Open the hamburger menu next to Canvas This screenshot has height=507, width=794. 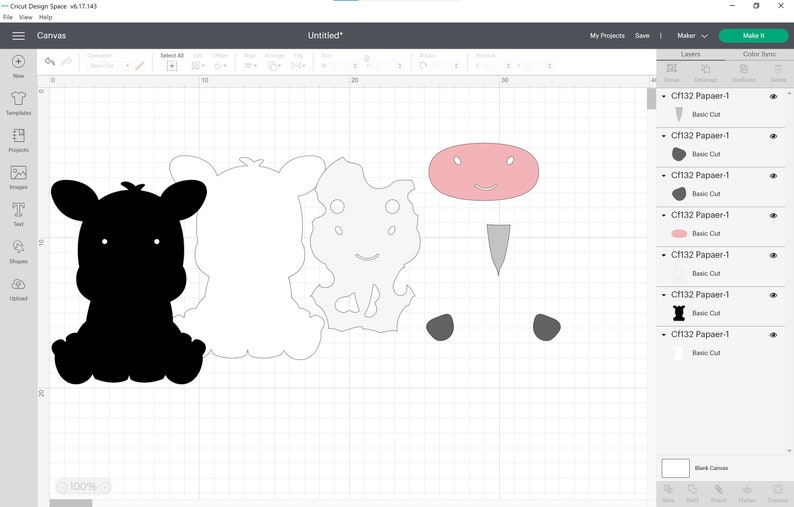(x=19, y=35)
